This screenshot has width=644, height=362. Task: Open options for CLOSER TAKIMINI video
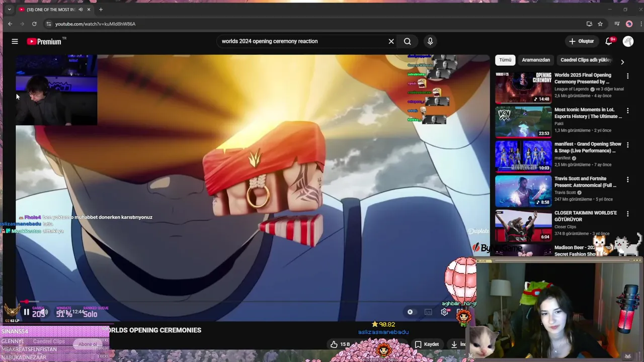click(627, 214)
